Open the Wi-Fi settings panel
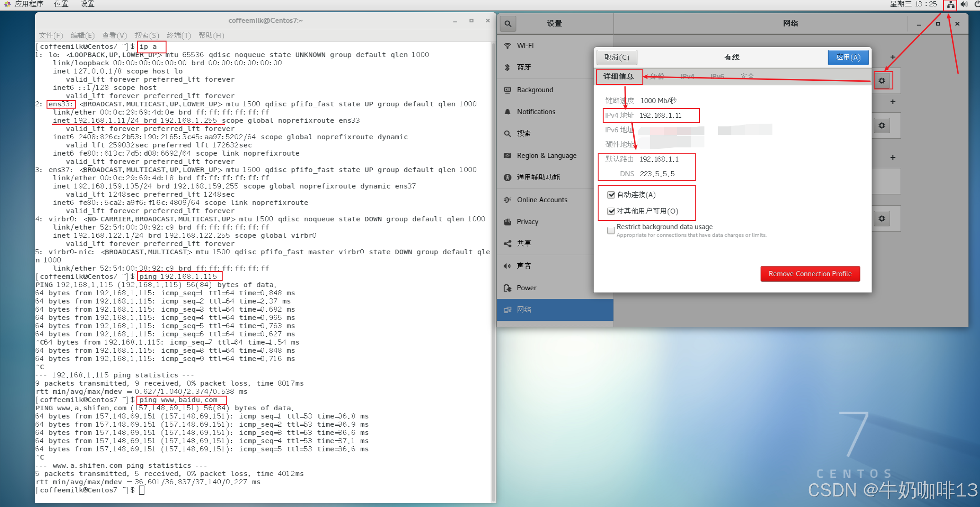980x507 pixels. click(x=525, y=46)
